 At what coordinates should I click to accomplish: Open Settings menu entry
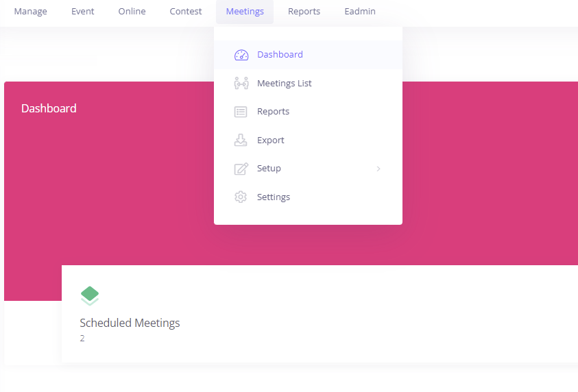tap(308, 197)
